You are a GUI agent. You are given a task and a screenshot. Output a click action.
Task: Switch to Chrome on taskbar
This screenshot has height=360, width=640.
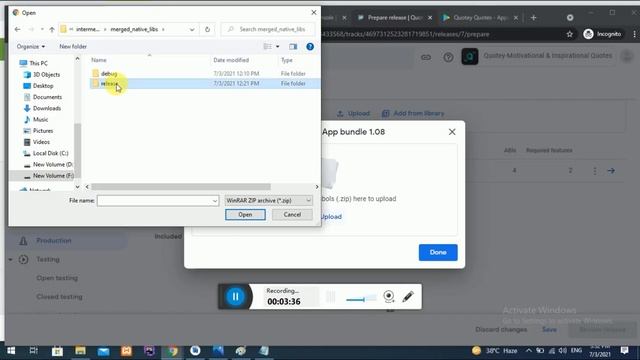click(x=173, y=351)
